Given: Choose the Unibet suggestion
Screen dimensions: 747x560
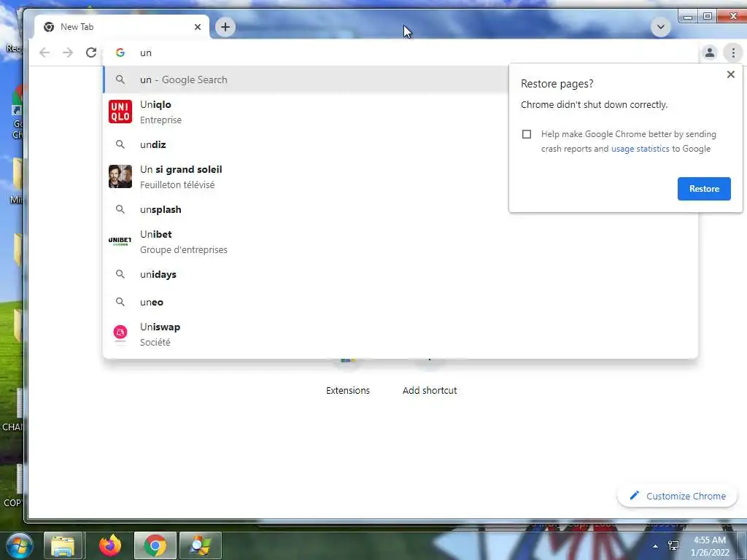Looking at the screenshot, I should 400,242.
